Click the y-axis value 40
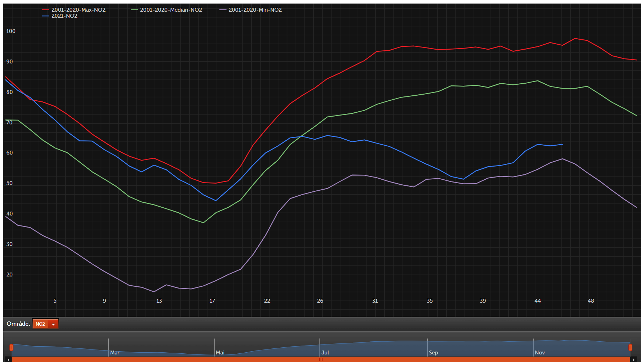This screenshot has width=643, height=364. click(10, 214)
